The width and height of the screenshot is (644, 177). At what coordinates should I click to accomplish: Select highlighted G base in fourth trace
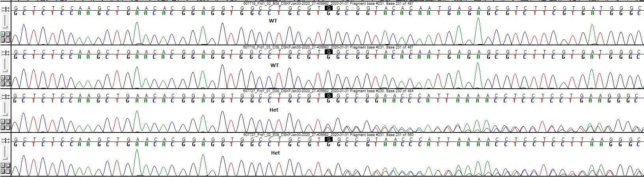328,140
